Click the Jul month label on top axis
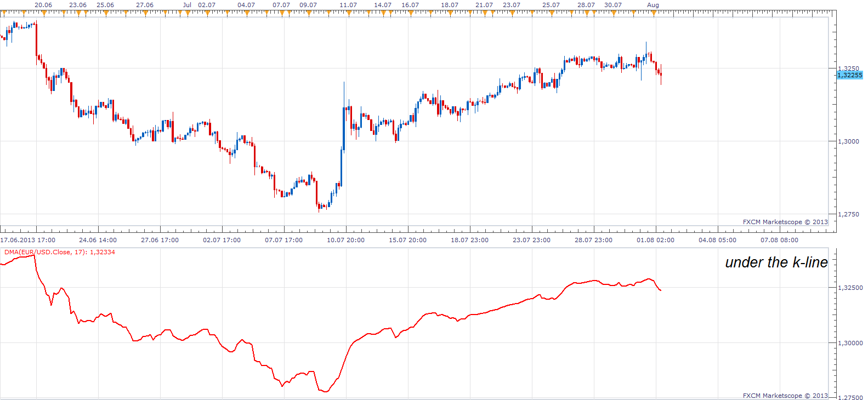Viewport: 868px width, 400px height. [188, 5]
